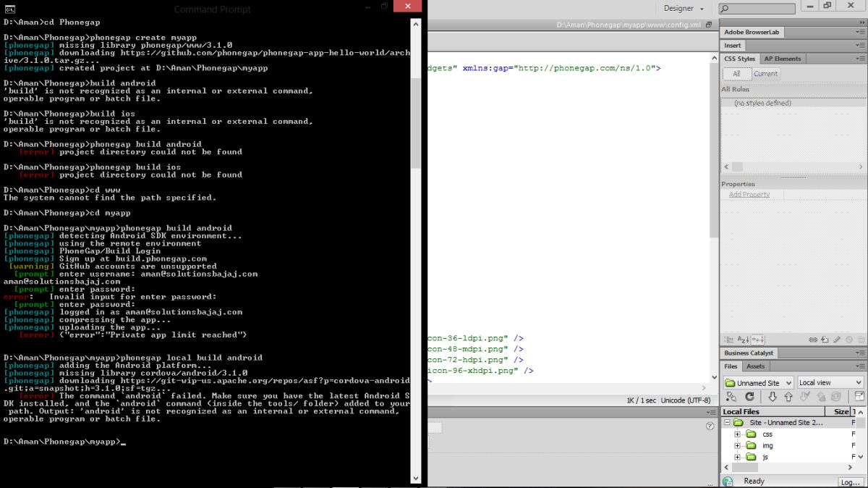
Task: Click the Command Prompt title bar
Action: pos(213,9)
